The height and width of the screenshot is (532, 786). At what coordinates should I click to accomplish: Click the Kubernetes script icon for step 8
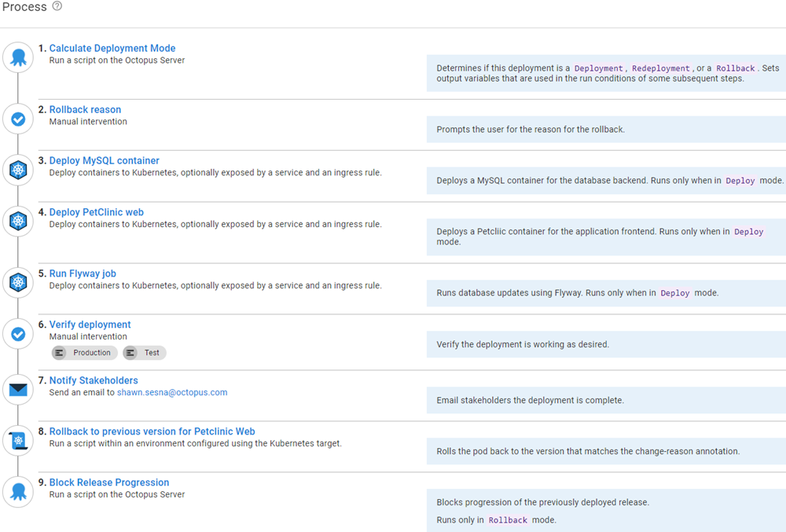[x=18, y=441]
